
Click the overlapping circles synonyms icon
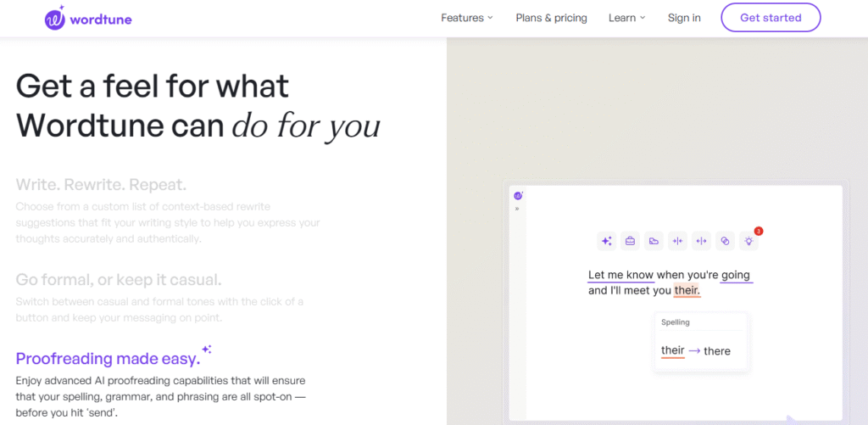725,241
